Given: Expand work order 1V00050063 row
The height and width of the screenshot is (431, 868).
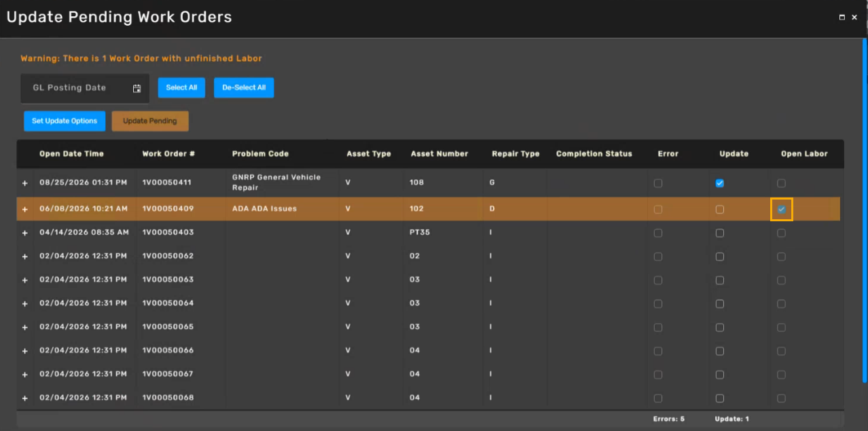Looking at the screenshot, I should click(x=25, y=280).
